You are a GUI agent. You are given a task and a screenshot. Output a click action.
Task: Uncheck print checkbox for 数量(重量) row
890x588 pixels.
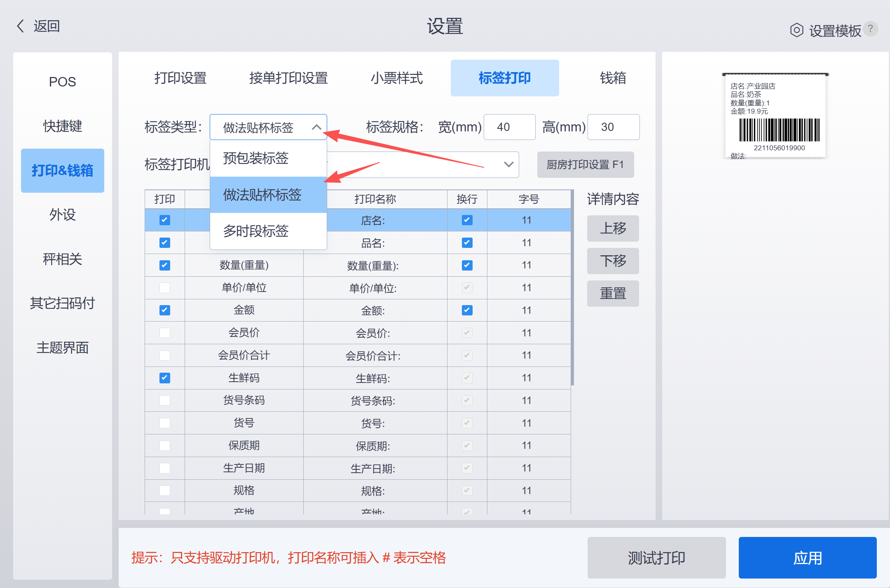click(x=165, y=265)
